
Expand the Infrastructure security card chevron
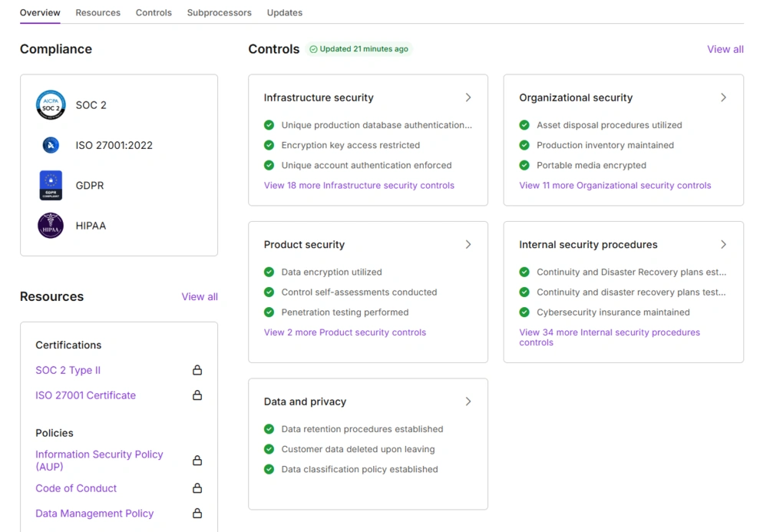point(468,97)
